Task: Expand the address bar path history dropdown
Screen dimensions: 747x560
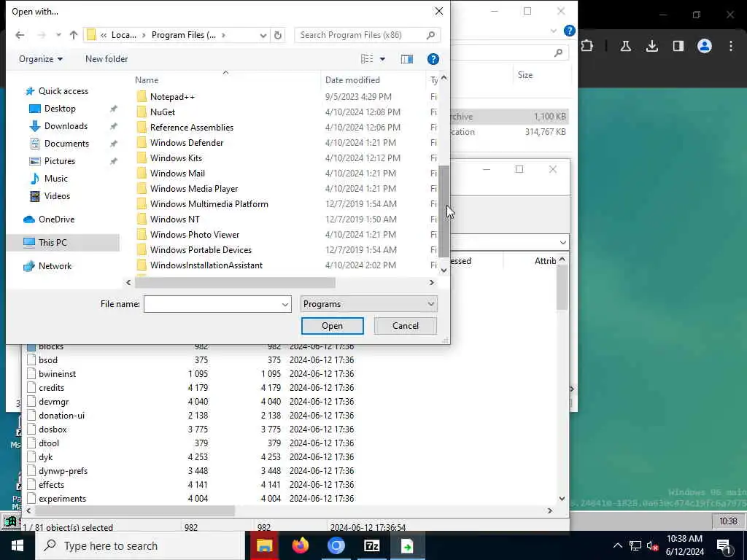Action: 263,35
